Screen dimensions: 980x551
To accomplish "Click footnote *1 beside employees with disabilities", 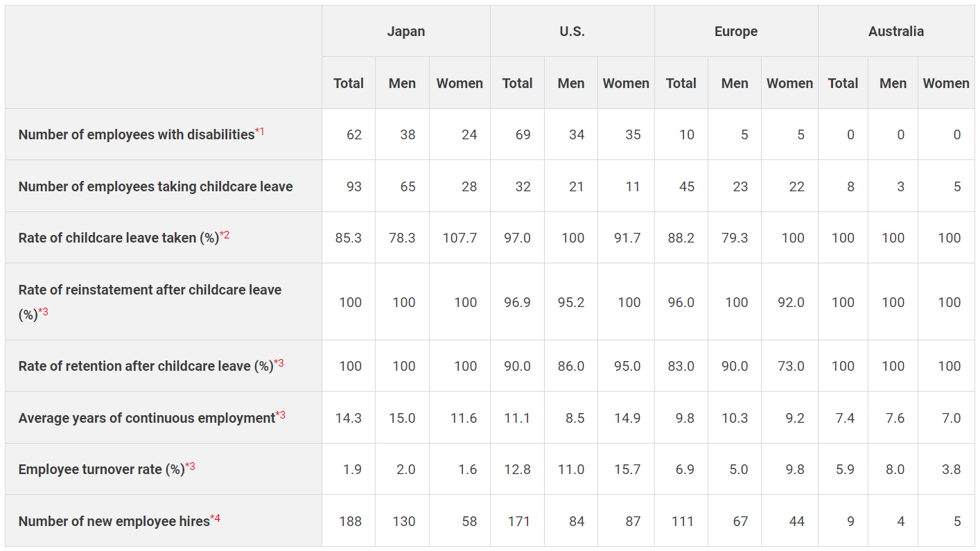I will click(260, 132).
